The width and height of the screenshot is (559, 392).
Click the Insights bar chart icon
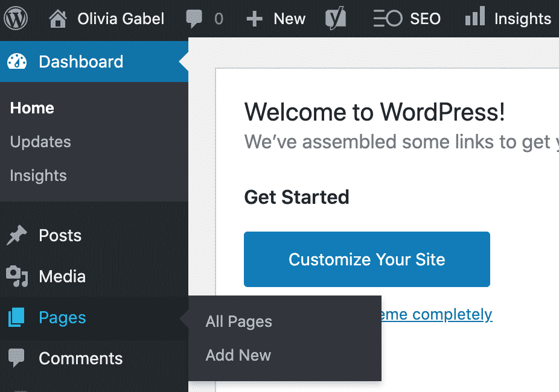pos(475,16)
